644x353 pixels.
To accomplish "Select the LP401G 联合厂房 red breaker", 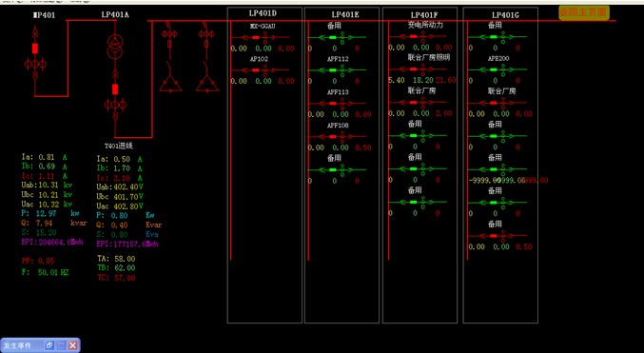I will point(494,103).
